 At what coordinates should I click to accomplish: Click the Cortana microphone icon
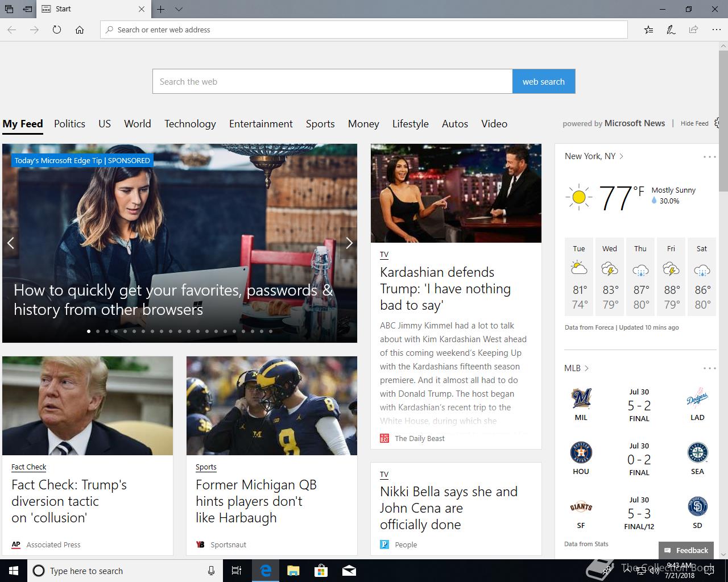211,571
